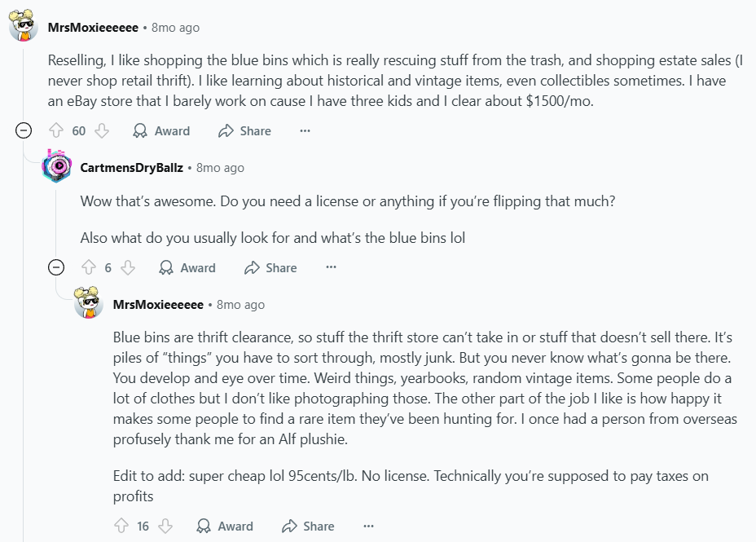Click the vote count showing 16
The image size is (756, 542).
pyautogui.click(x=144, y=526)
